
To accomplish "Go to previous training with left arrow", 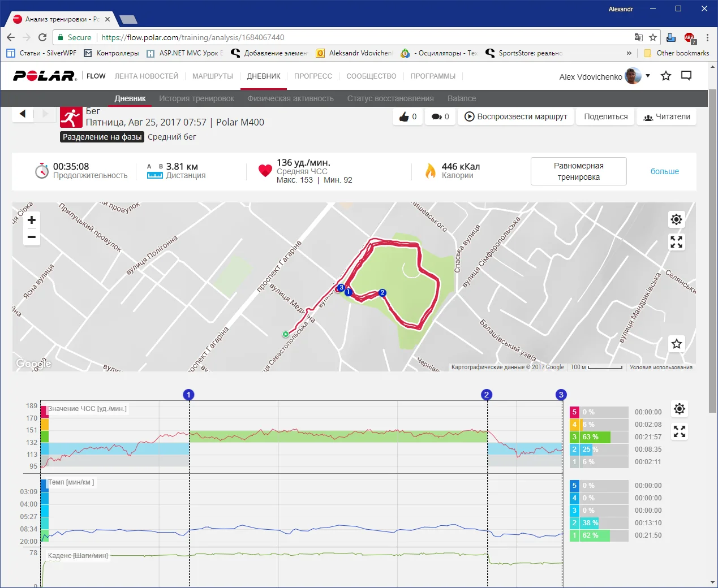I will point(23,114).
